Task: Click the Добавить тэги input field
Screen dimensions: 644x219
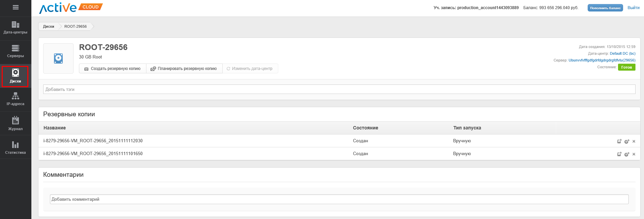Action: pyautogui.click(x=339, y=89)
